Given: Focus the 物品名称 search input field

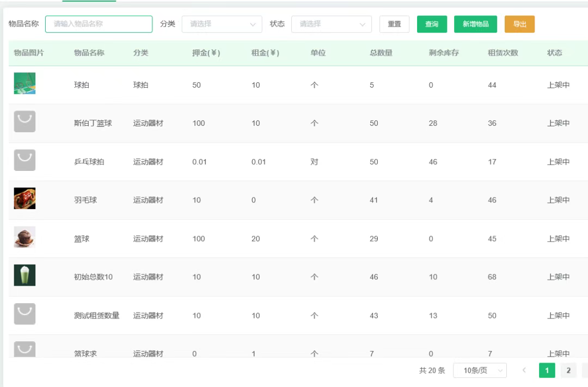Looking at the screenshot, I should [99, 24].
